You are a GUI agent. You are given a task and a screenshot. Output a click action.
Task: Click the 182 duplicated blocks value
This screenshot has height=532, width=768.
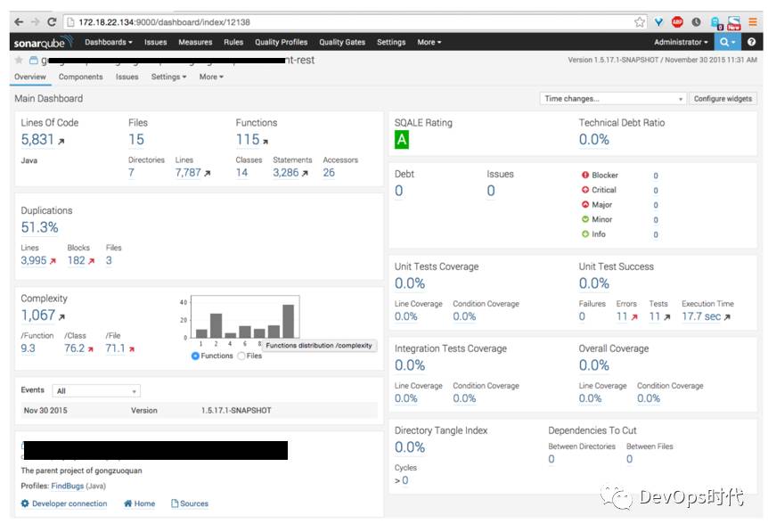point(76,260)
